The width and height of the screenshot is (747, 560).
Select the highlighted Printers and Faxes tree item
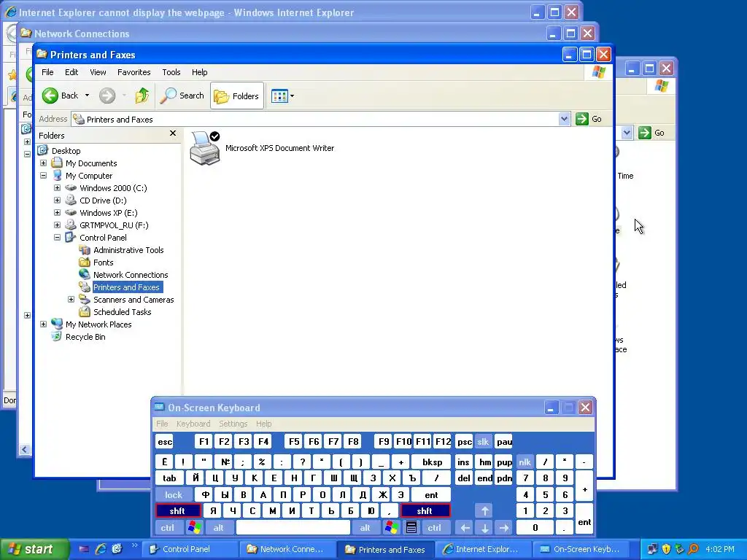tap(126, 287)
